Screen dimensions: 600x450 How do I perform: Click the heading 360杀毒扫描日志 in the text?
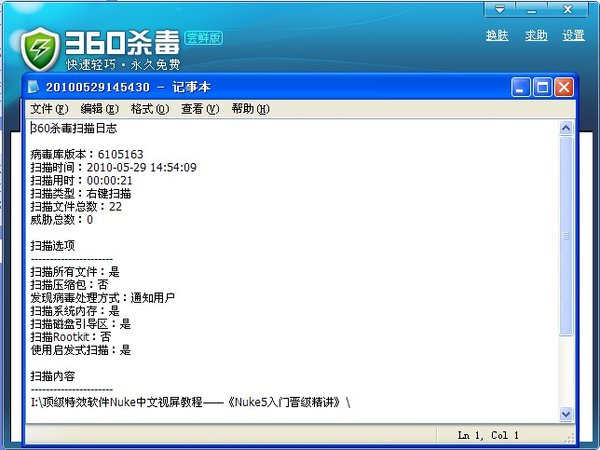tap(74, 128)
